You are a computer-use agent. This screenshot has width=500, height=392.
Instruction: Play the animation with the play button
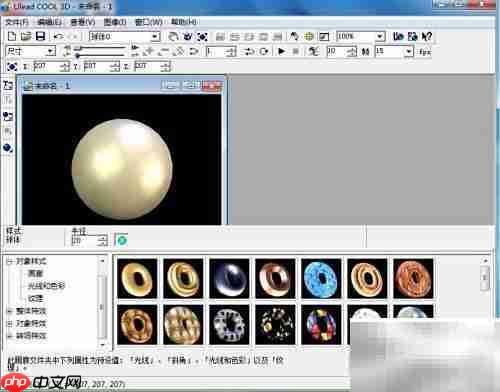point(281,51)
